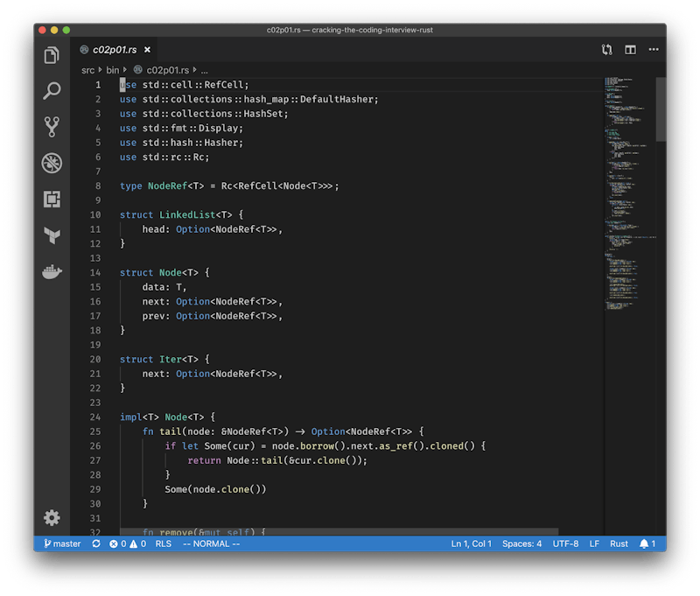Switch branch via master in status bar

[x=61, y=543]
